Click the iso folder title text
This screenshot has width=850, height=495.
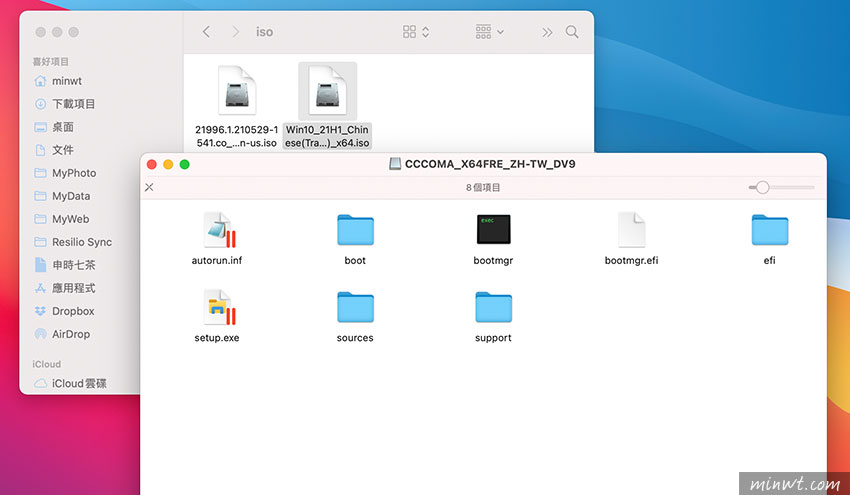(265, 32)
